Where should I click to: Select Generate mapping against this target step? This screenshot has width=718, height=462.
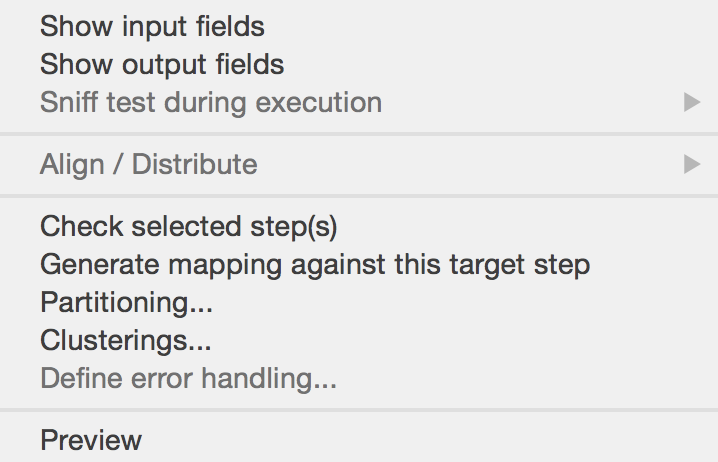pyautogui.click(x=314, y=265)
